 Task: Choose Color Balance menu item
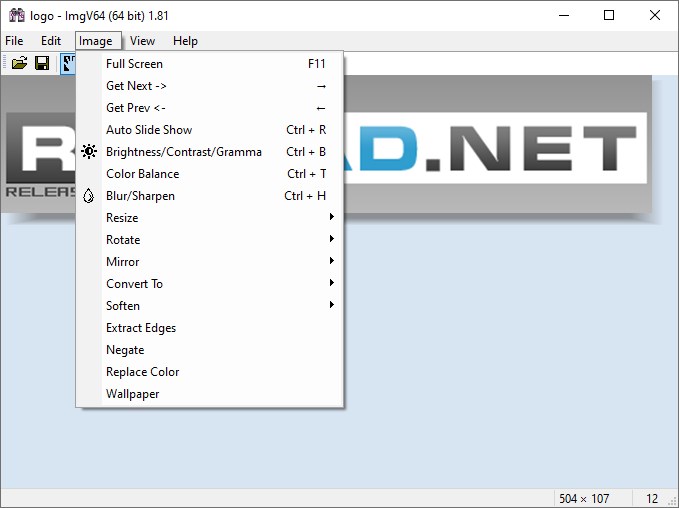(210, 174)
